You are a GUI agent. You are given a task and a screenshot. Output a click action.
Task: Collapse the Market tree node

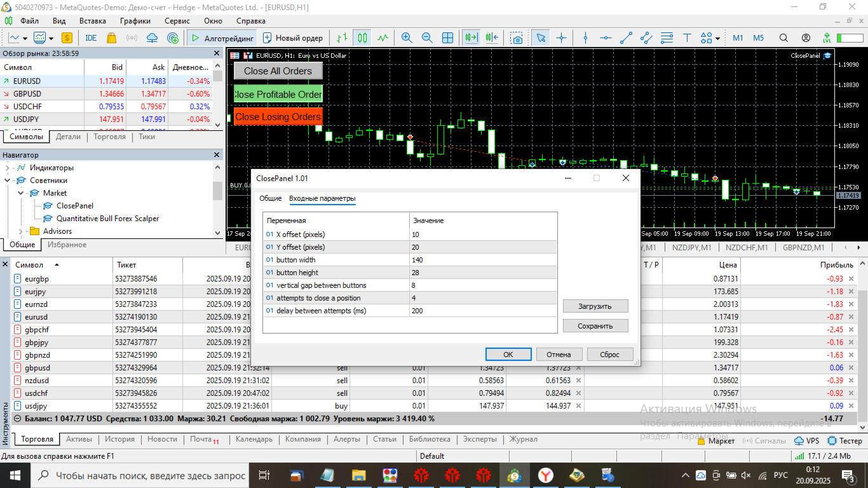(21, 193)
